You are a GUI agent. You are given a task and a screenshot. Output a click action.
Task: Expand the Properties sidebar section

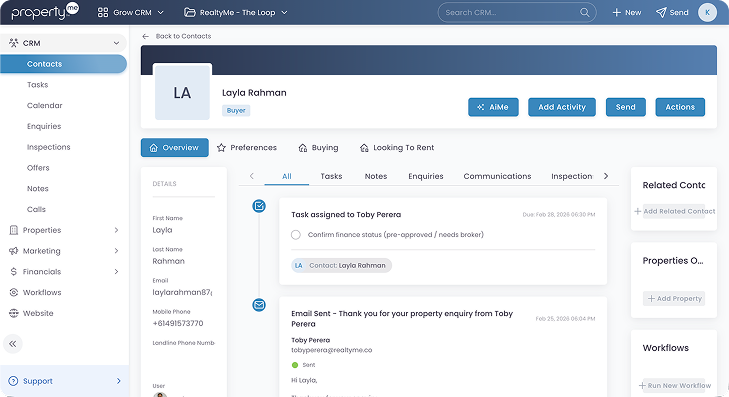click(116, 230)
